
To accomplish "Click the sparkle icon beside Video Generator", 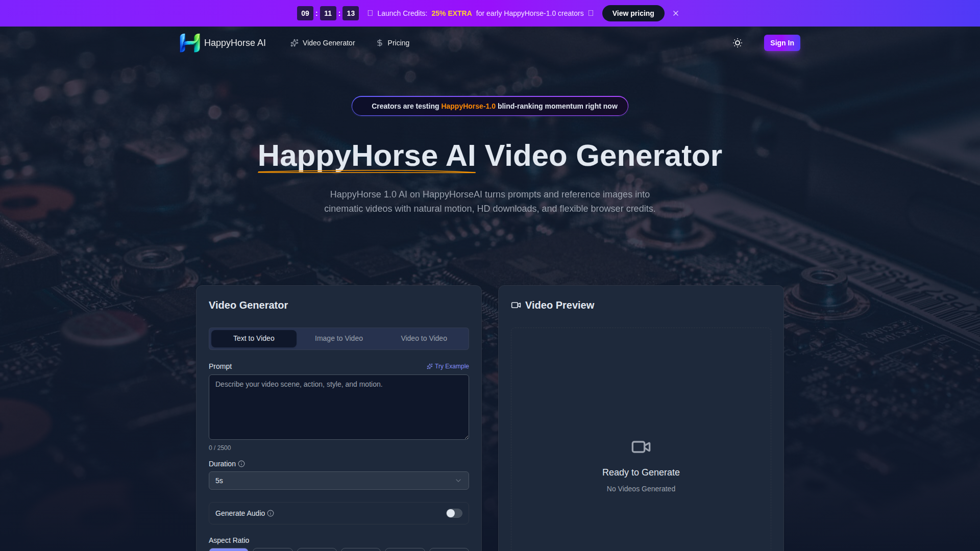I will coord(295,43).
